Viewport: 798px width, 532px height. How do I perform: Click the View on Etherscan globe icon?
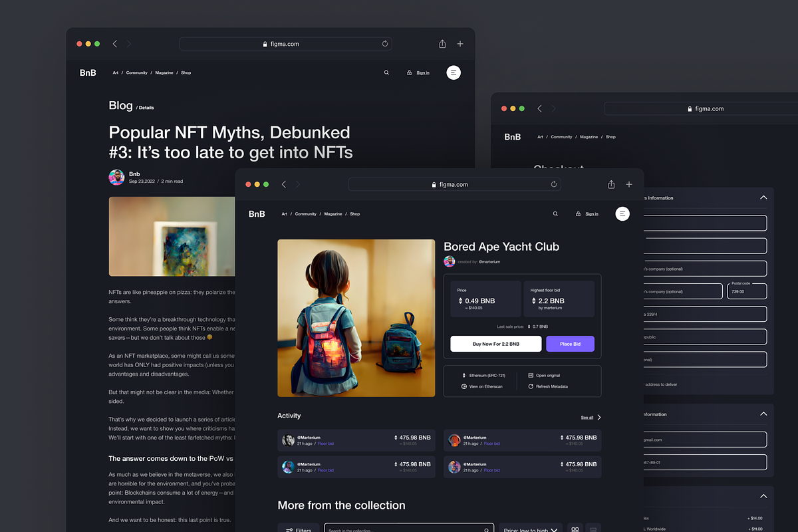click(x=464, y=386)
